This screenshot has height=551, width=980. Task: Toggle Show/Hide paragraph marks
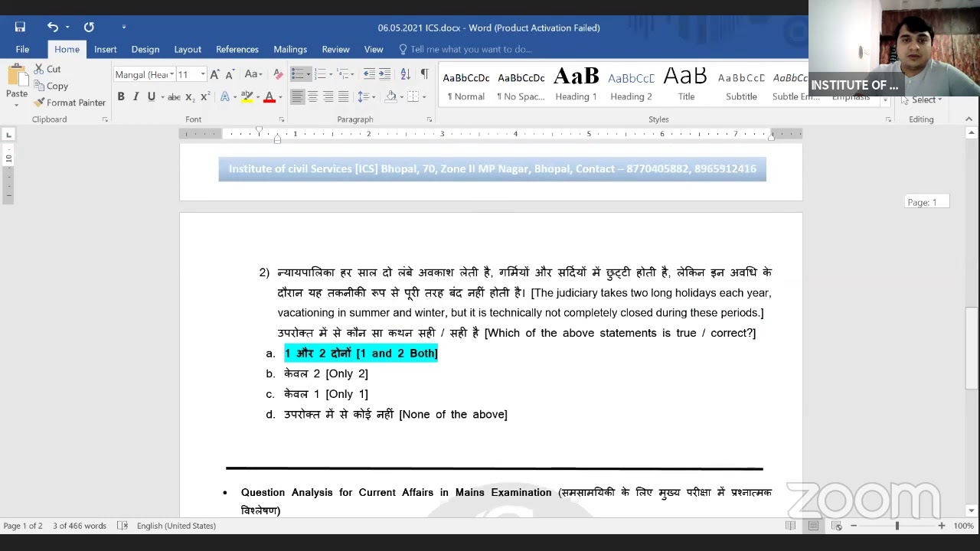point(424,74)
